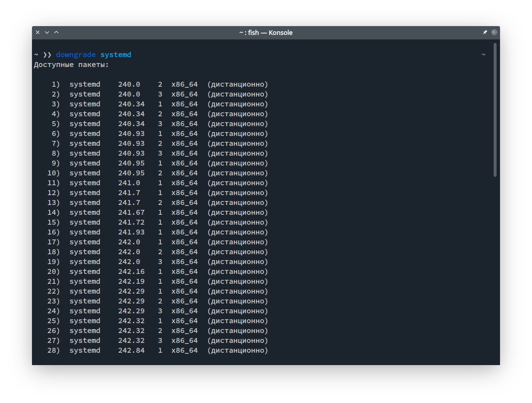Select row 5) systemd 240.34 release 3
This screenshot has height=403, width=532.
click(x=158, y=124)
